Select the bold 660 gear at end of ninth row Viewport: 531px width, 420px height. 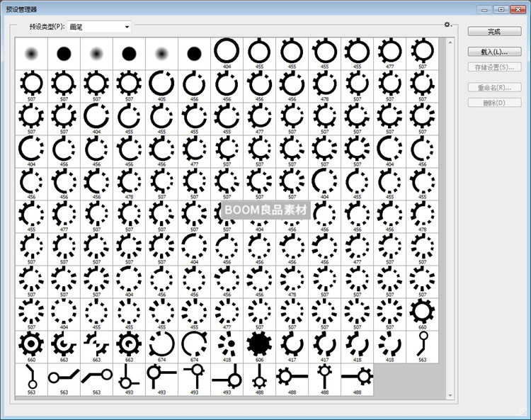[x=422, y=312]
